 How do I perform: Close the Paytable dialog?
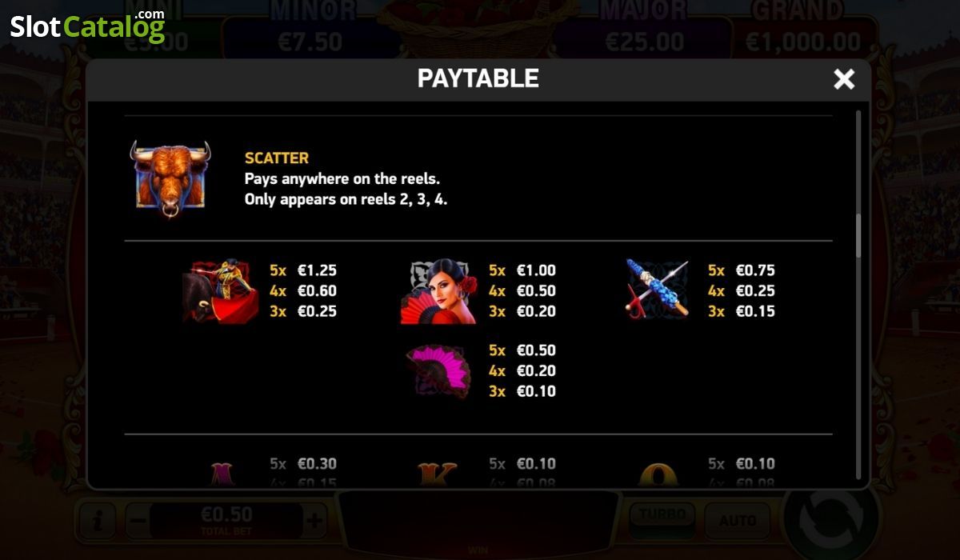click(844, 78)
